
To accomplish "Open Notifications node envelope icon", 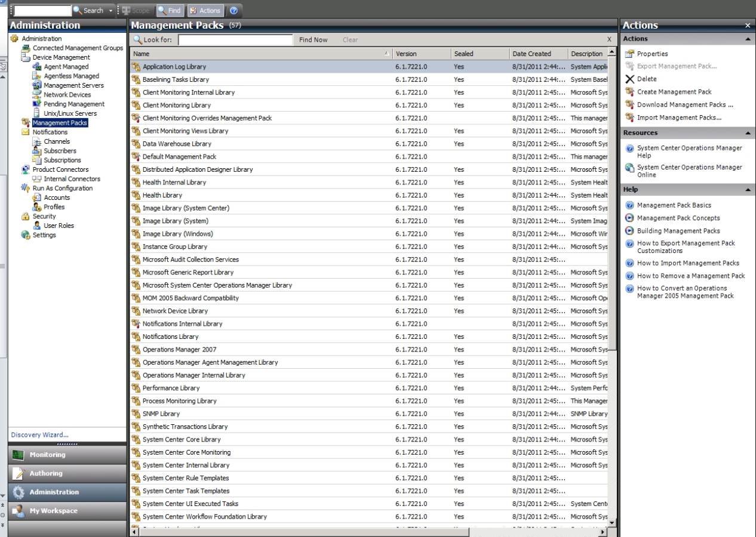I will 26,132.
